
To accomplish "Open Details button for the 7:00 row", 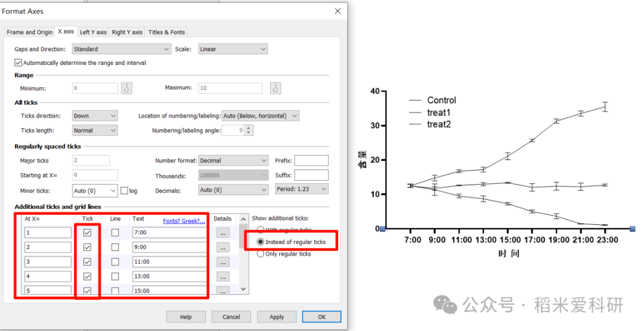I will pyautogui.click(x=222, y=233).
